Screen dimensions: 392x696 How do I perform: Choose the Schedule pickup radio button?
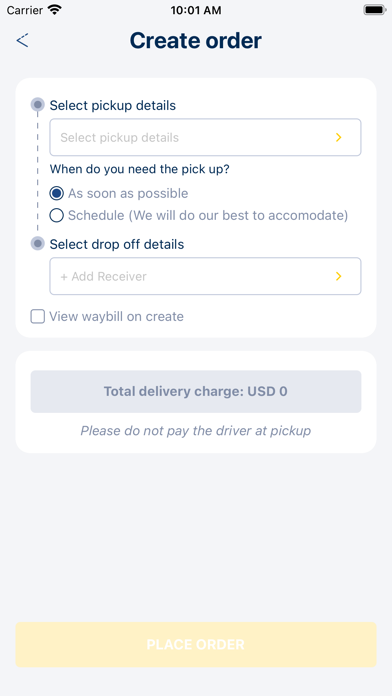[56, 216]
